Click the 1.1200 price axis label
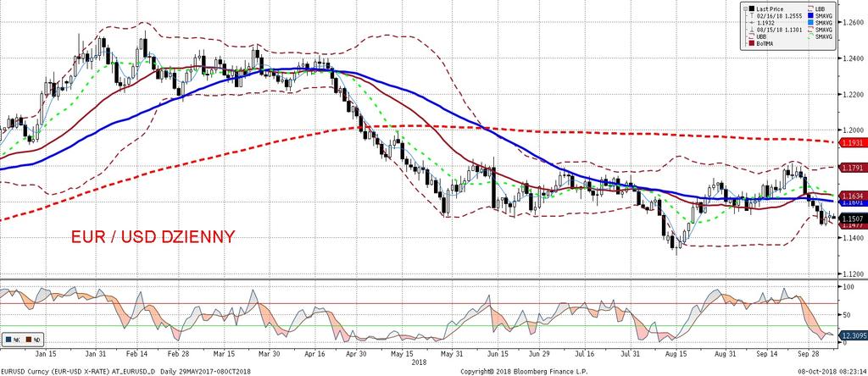 pos(853,274)
